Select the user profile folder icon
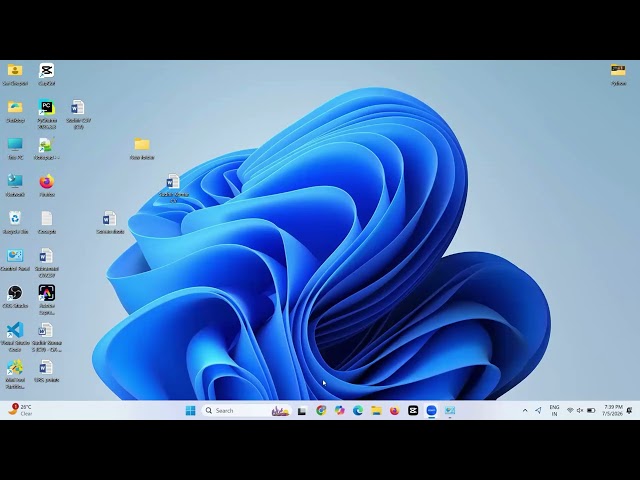The height and width of the screenshot is (480, 640). coord(15,74)
